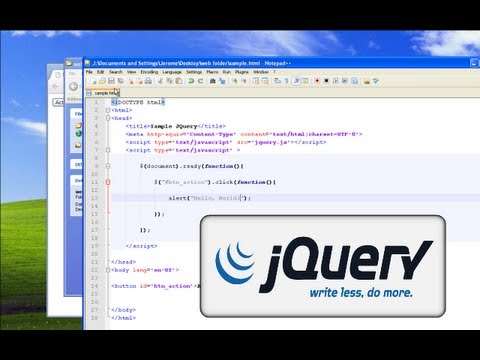Click the Paste clipboard icon

point(179,81)
